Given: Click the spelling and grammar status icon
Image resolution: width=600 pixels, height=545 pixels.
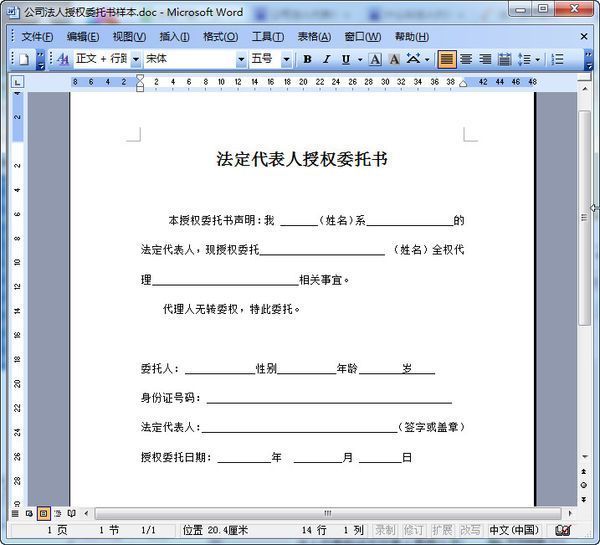Looking at the screenshot, I should coord(563,530).
